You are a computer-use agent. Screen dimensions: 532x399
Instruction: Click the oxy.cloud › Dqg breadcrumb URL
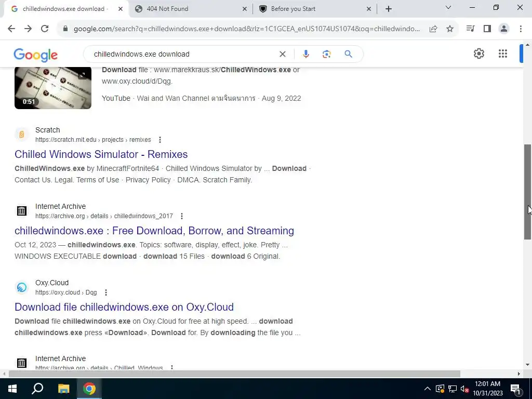pos(66,292)
